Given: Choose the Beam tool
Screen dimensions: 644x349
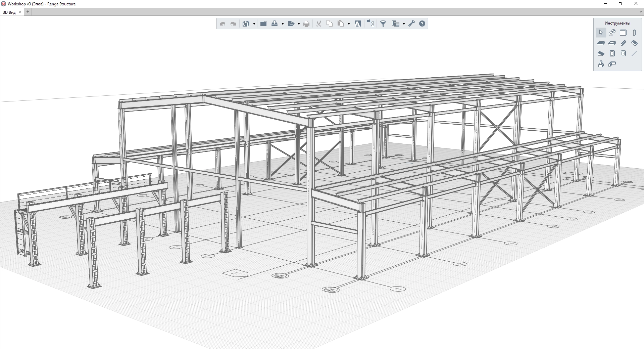Looking at the screenshot, I should click(x=623, y=43).
